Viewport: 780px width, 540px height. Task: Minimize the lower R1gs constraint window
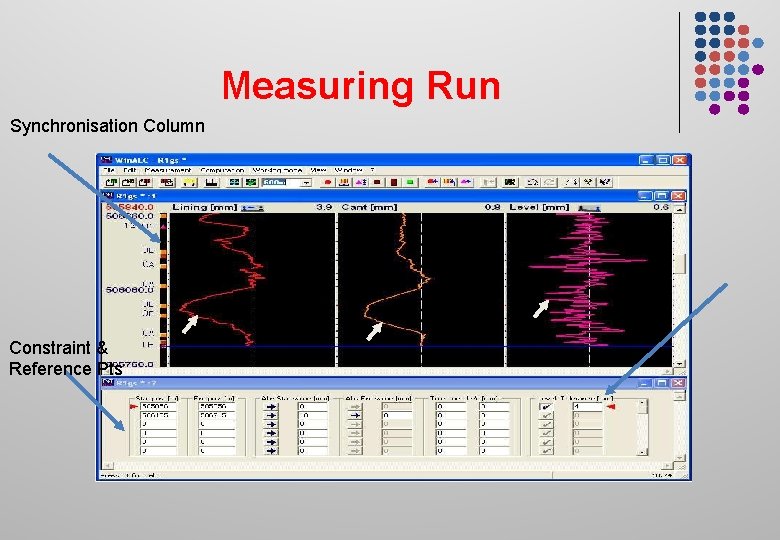[645, 383]
